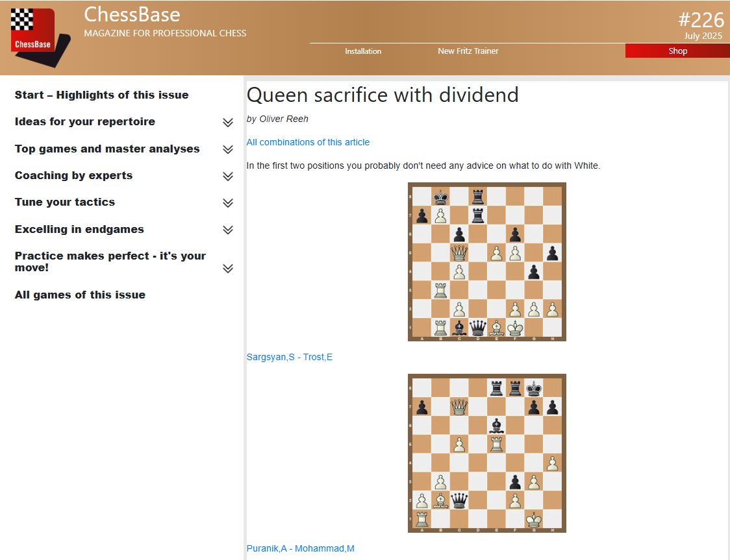Open the Shop page

[677, 51]
